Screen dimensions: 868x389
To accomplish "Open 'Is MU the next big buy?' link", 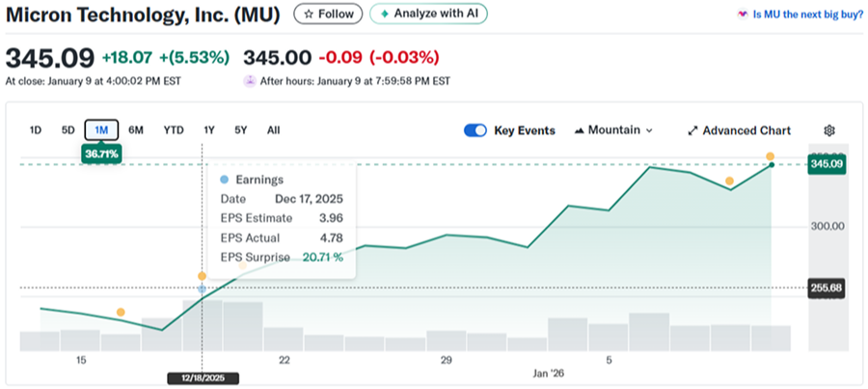I will pyautogui.click(x=806, y=14).
